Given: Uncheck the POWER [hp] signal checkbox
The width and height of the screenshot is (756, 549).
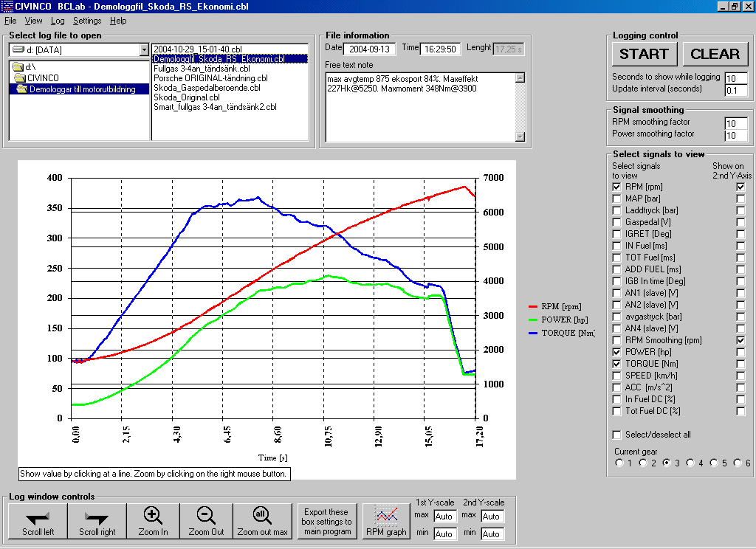Looking at the screenshot, I should tap(616, 352).
